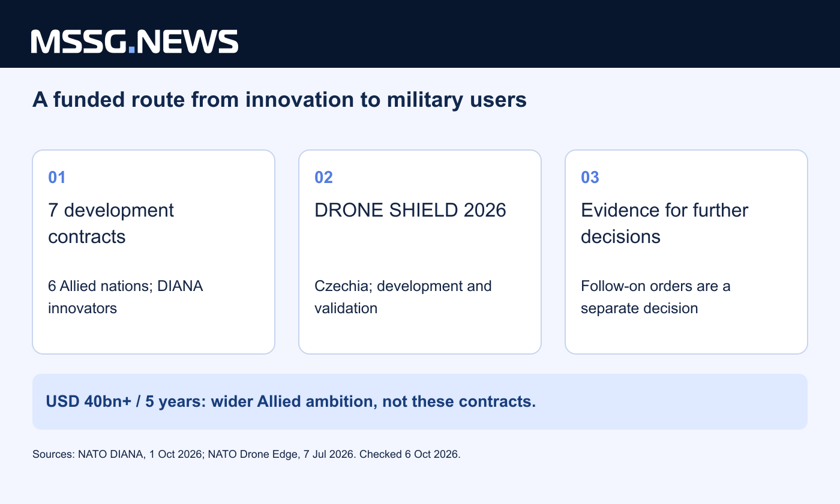Click the "Evidence for further decisions" heading
The image size is (840, 504).
coord(665,223)
